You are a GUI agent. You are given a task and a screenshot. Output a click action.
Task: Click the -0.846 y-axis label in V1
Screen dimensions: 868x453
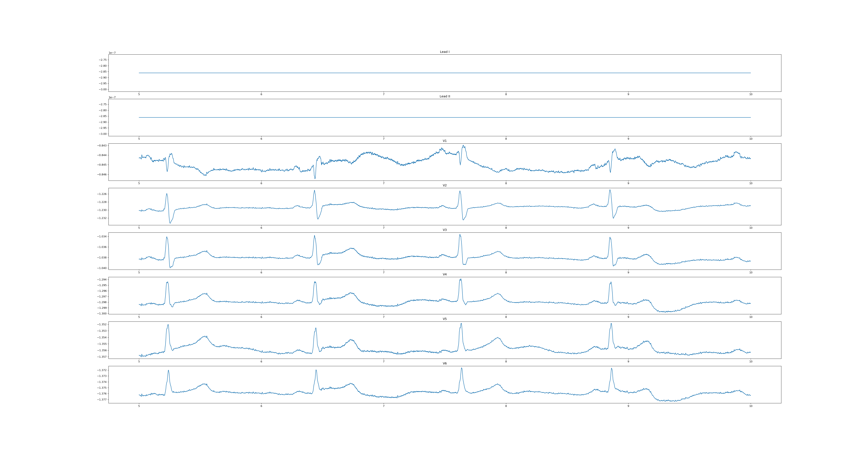coord(102,174)
